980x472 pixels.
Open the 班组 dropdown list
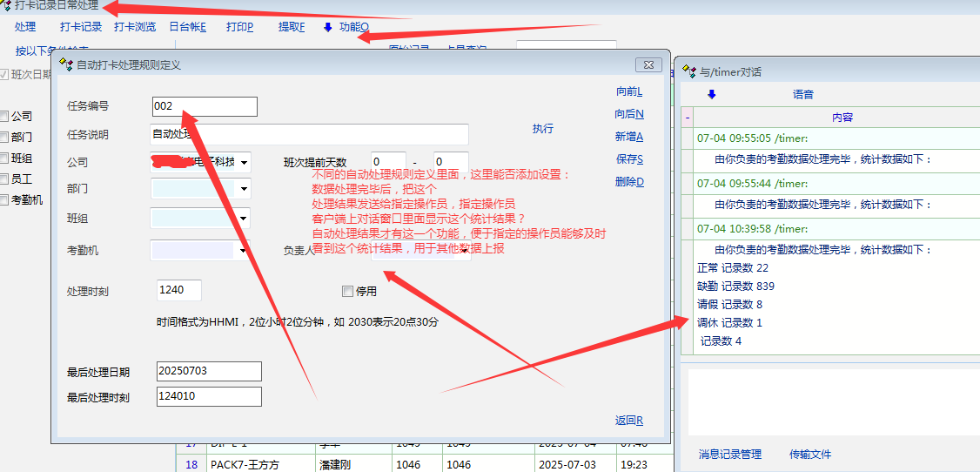pos(244,218)
